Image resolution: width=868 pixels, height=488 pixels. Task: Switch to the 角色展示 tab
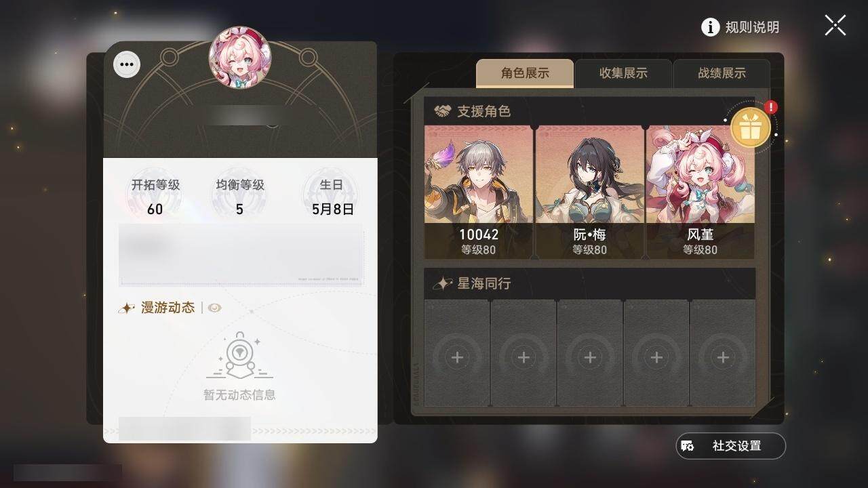(x=525, y=73)
